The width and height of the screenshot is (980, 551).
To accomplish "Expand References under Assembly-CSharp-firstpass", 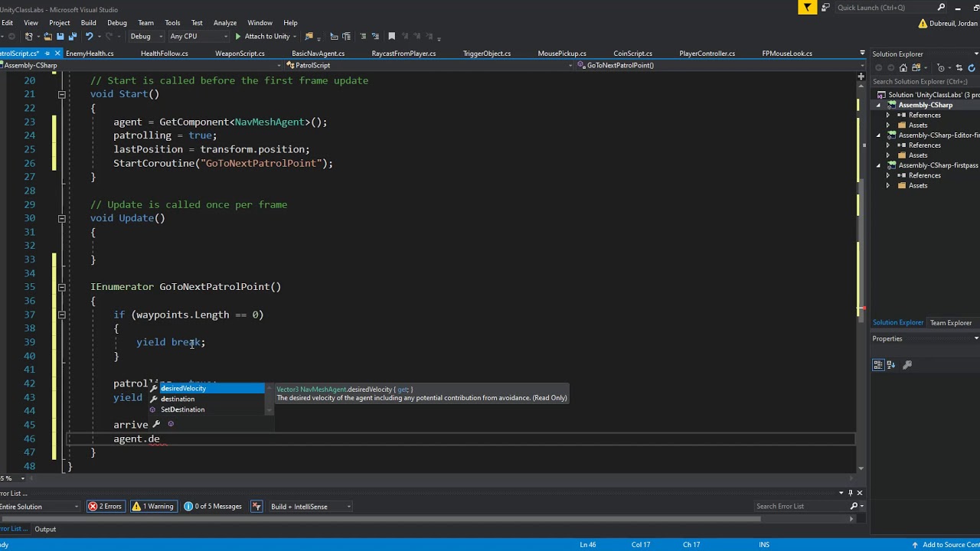I will tap(888, 175).
